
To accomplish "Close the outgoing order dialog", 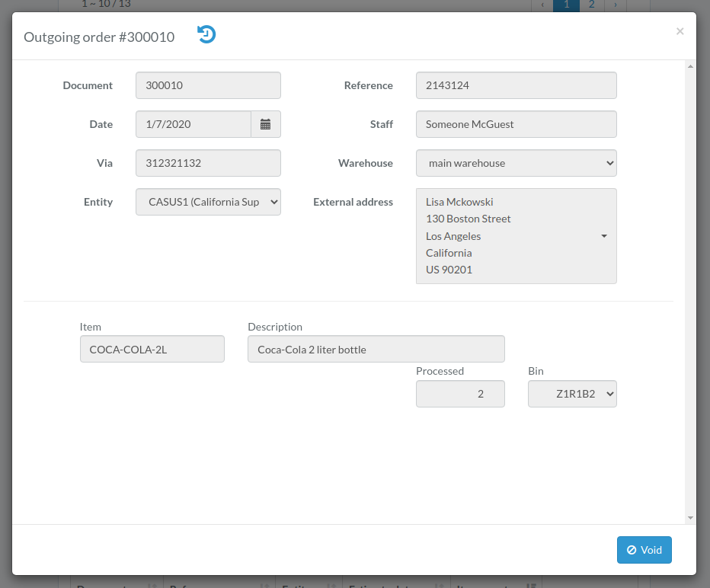I will (x=680, y=31).
